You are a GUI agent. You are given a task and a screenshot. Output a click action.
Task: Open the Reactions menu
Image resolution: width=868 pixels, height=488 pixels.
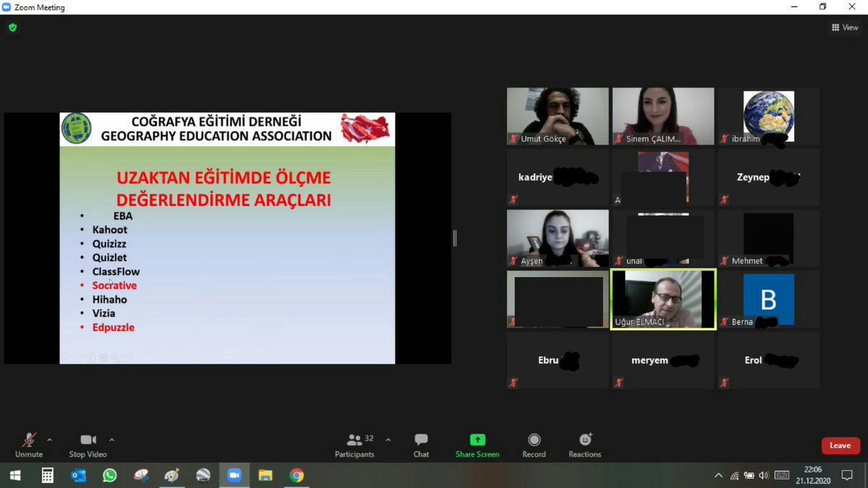(x=584, y=445)
